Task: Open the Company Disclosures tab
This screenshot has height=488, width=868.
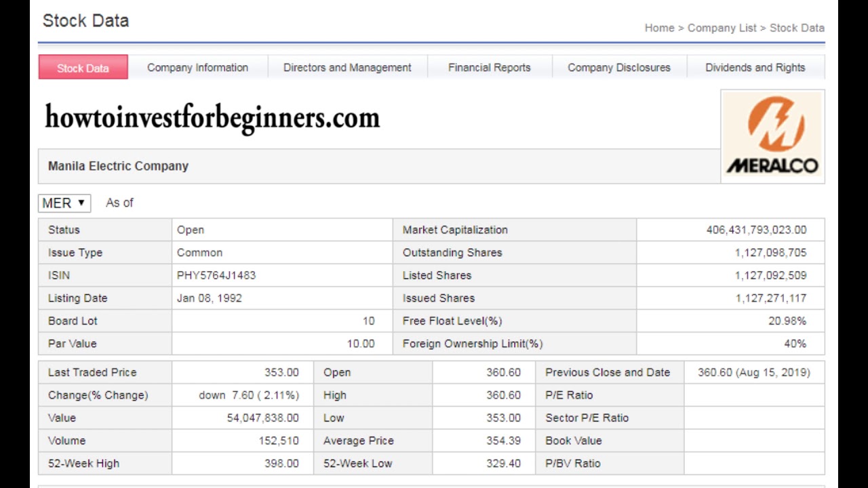Action: pos(619,68)
